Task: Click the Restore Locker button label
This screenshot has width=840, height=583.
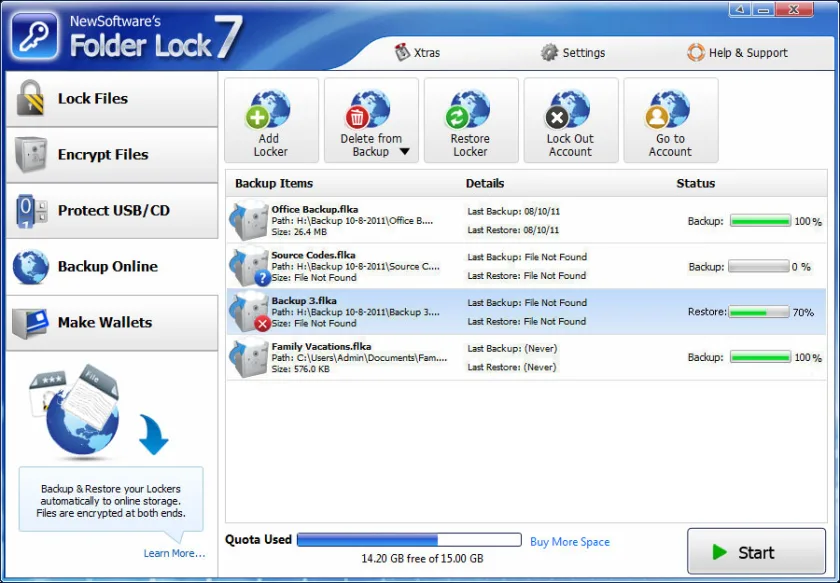Action: 470,145
